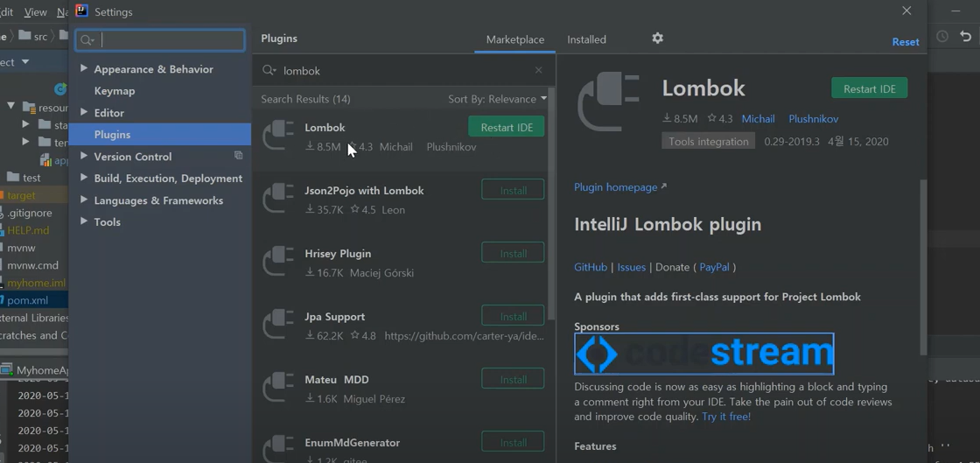Open the View menu in main window
The width and height of the screenshot is (980, 463).
[x=35, y=12]
